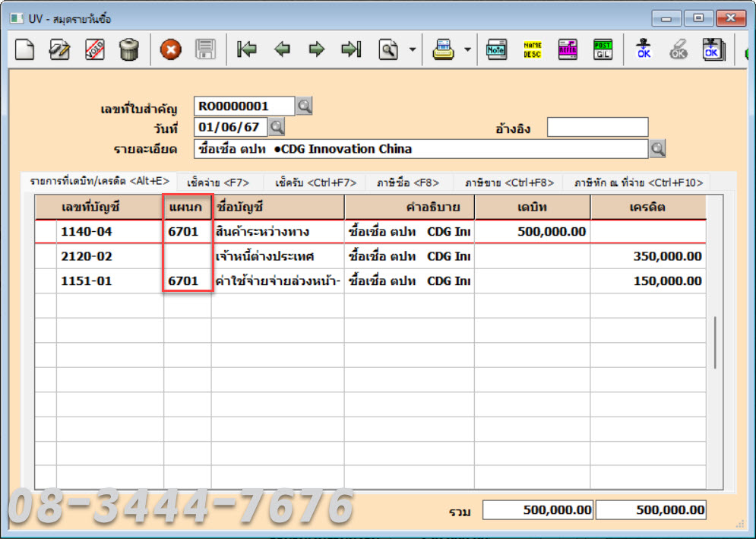Image resolution: width=756 pixels, height=539 pixels.
Task: Click row selector of row 1140-04
Action: coord(46,232)
